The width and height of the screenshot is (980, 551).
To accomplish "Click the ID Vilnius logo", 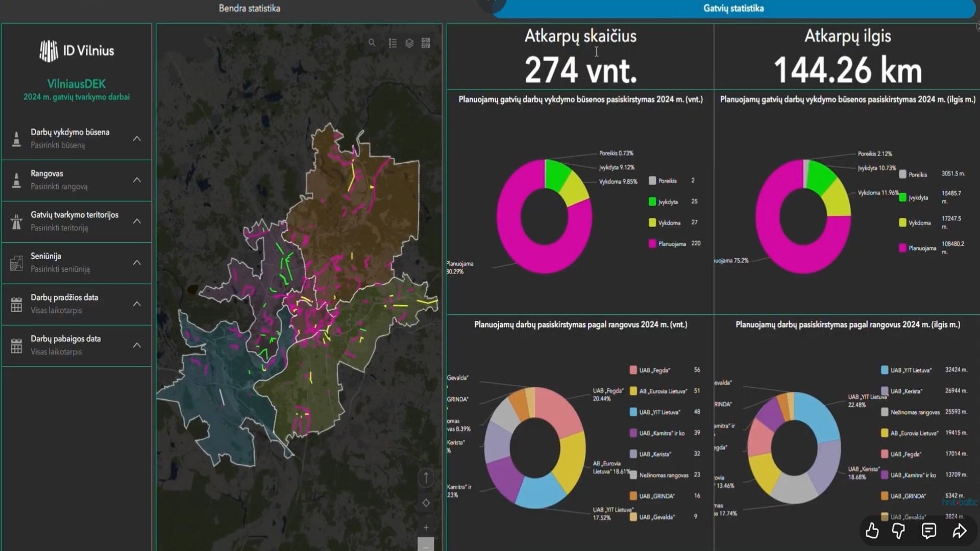I will coord(77,51).
